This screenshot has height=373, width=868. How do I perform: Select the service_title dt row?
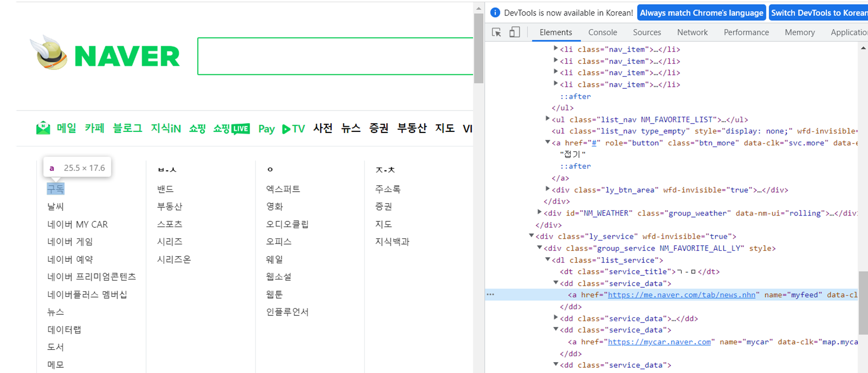pos(640,271)
